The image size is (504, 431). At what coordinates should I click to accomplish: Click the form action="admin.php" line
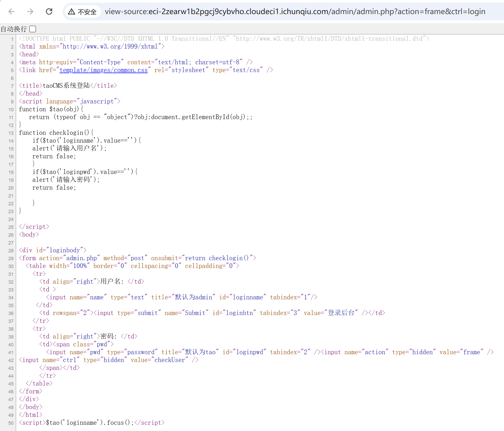click(x=138, y=258)
